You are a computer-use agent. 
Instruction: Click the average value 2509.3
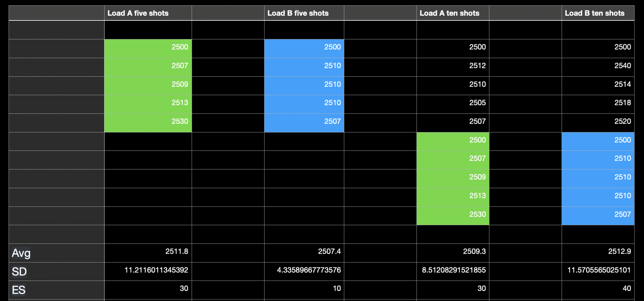[452, 251]
